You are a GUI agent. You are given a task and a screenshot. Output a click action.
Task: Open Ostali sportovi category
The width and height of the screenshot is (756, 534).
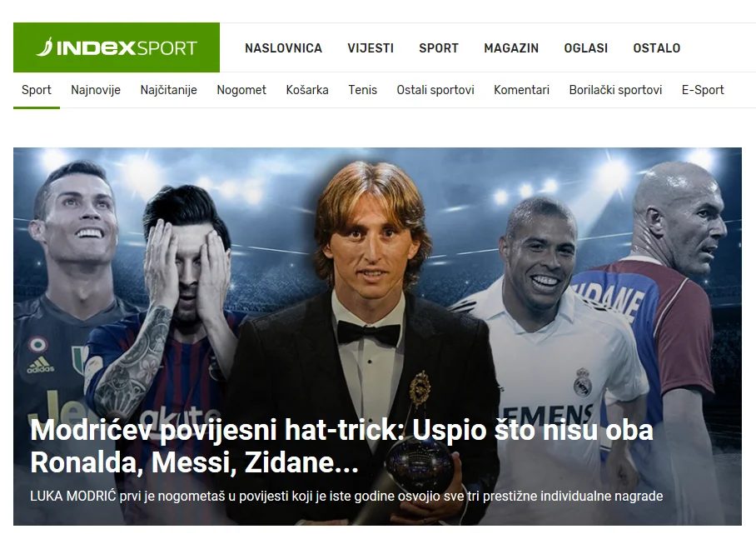(x=435, y=90)
